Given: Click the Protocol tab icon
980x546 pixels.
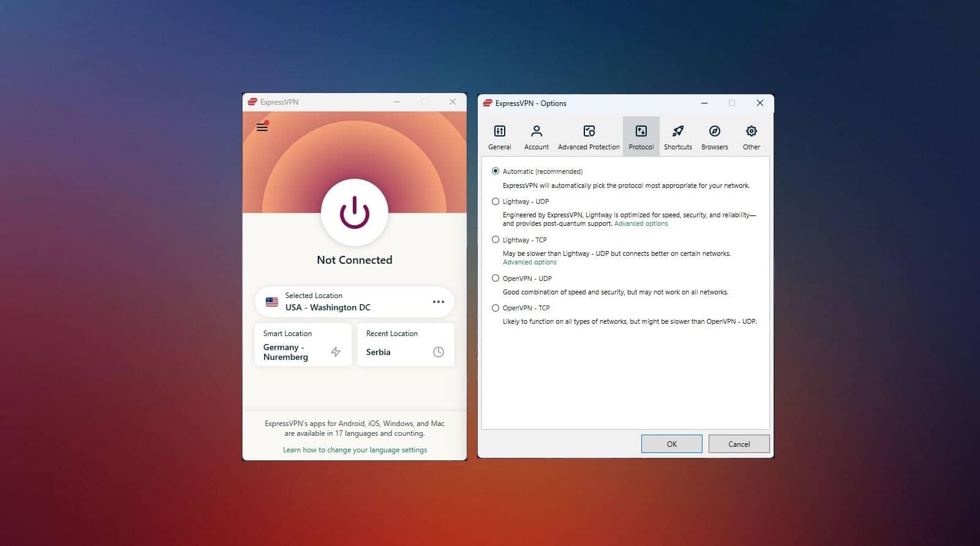Looking at the screenshot, I should [x=641, y=131].
